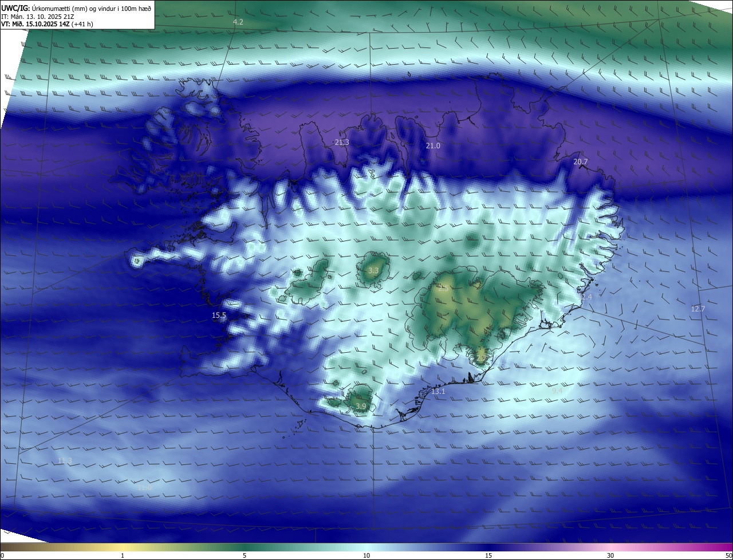This screenshot has height=560, width=733.
Task: Click the 3.3 value on the central glacier
Action: point(373,270)
